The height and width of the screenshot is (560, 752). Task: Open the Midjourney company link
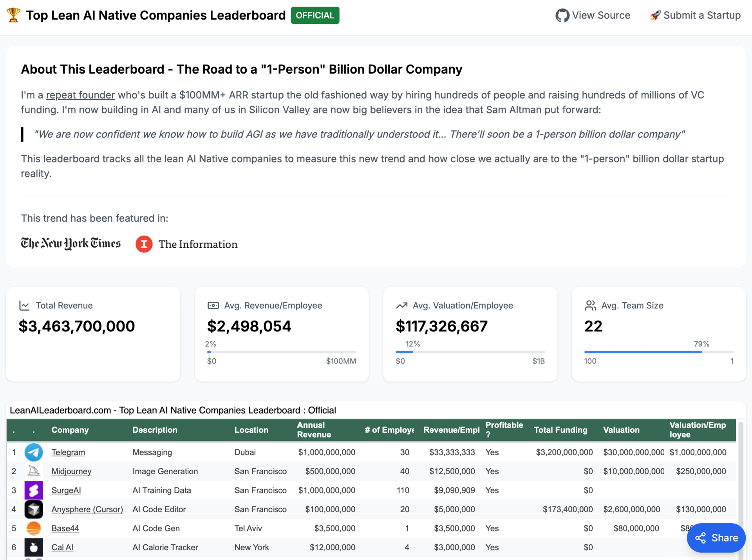[x=71, y=471]
